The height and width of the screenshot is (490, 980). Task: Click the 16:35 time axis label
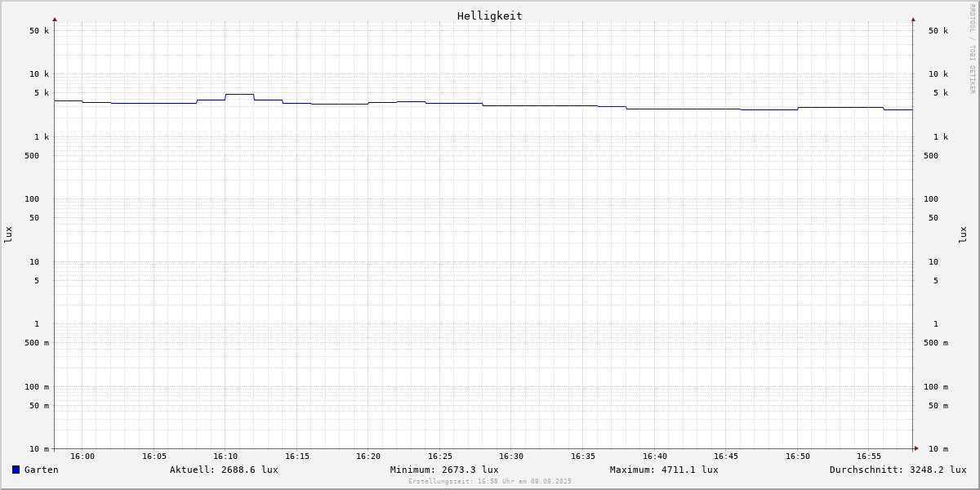pyautogui.click(x=583, y=457)
